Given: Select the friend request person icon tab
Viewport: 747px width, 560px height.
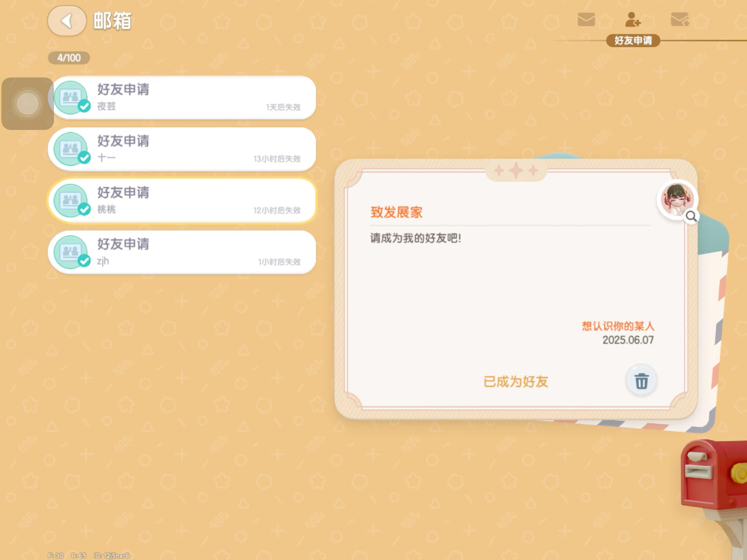Looking at the screenshot, I should pyautogui.click(x=633, y=19).
